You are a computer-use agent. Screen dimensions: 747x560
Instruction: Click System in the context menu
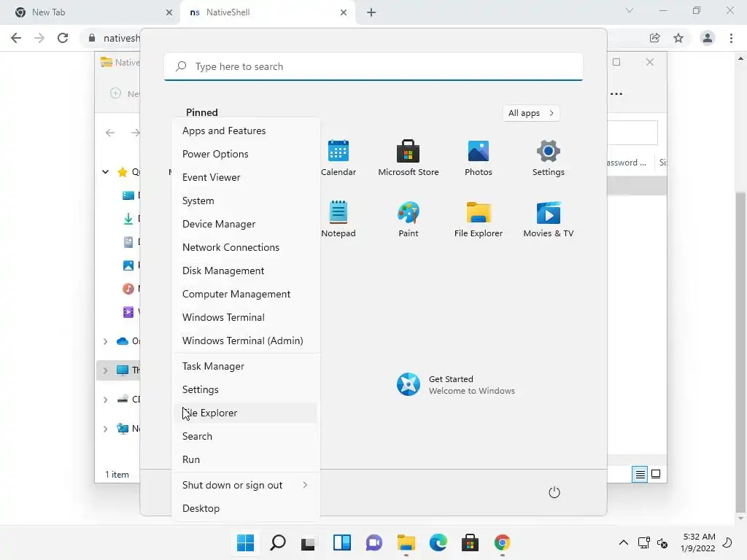(x=245, y=201)
